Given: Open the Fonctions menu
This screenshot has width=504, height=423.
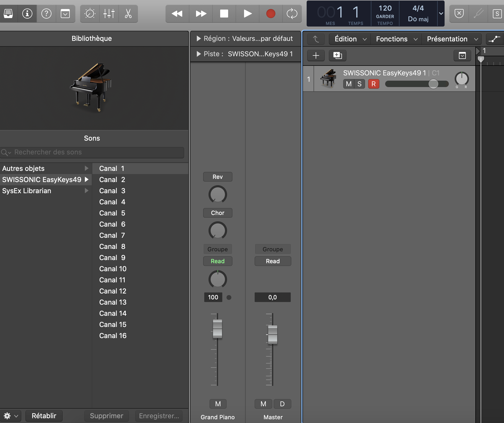Looking at the screenshot, I should (x=396, y=39).
